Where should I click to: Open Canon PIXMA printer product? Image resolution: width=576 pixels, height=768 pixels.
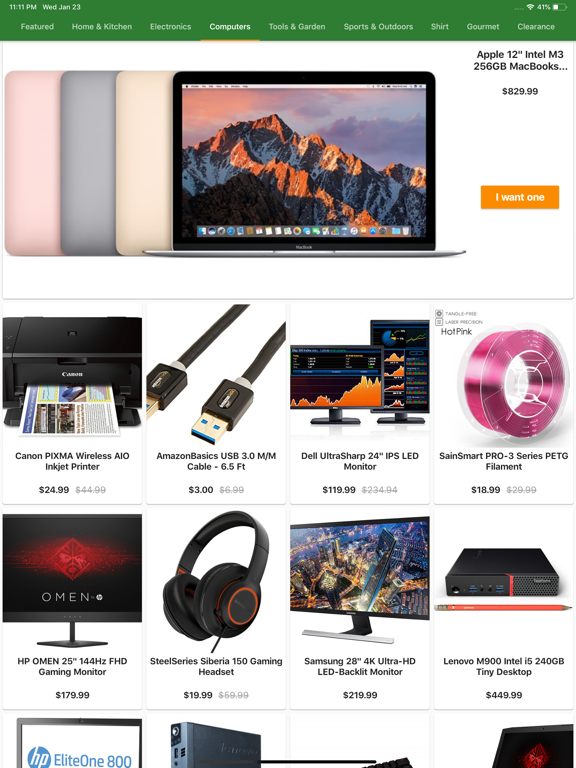pos(72,404)
